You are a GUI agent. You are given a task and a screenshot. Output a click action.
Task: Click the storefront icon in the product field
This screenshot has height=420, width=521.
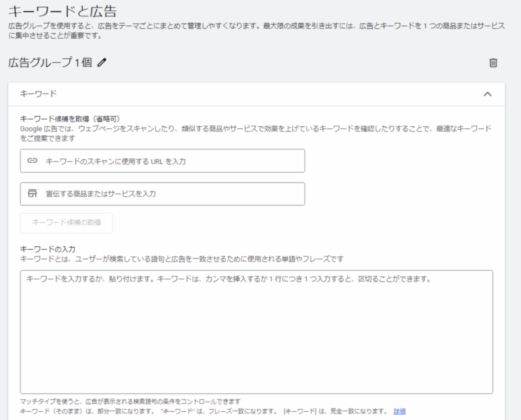tap(33, 193)
